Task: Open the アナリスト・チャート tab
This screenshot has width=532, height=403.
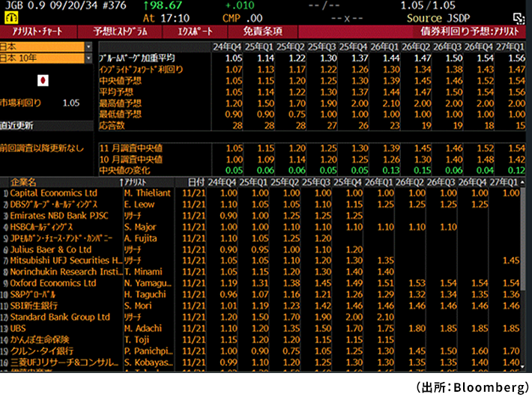Action: [x=38, y=31]
